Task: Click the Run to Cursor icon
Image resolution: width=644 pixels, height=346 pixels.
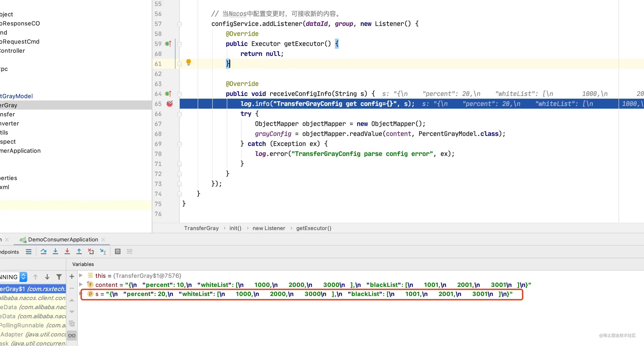Action: click(x=103, y=251)
